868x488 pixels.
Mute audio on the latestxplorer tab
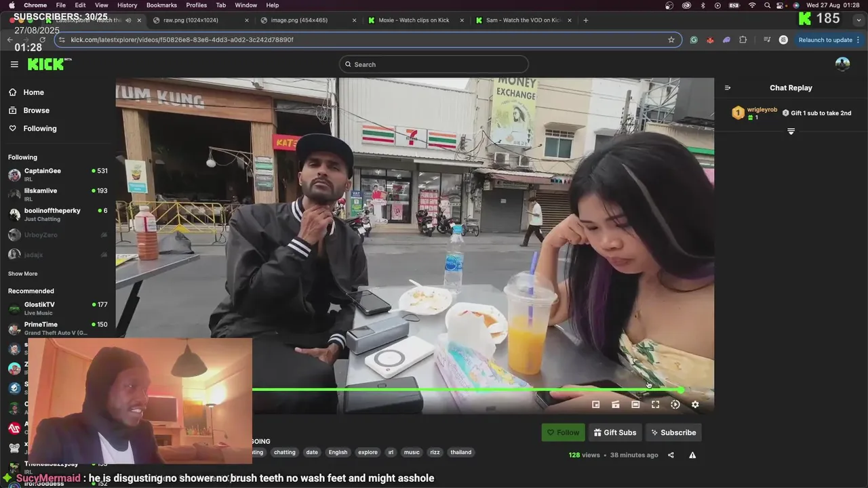[128, 20]
